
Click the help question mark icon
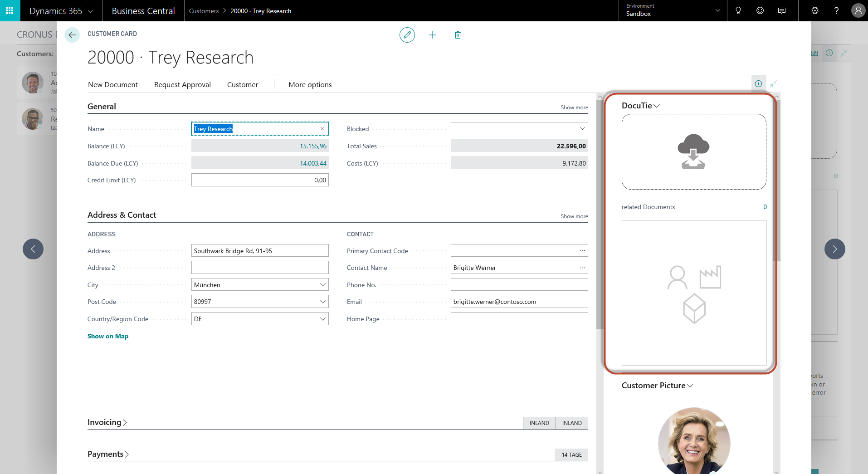click(x=837, y=10)
